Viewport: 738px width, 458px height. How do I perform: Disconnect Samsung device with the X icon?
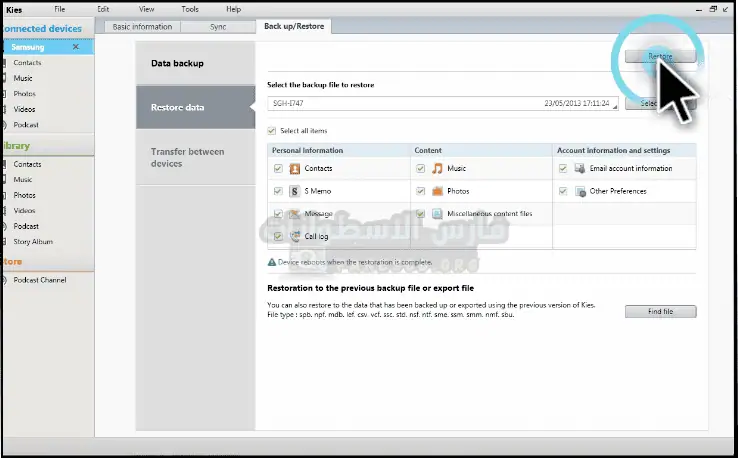pyautogui.click(x=76, y=47)
